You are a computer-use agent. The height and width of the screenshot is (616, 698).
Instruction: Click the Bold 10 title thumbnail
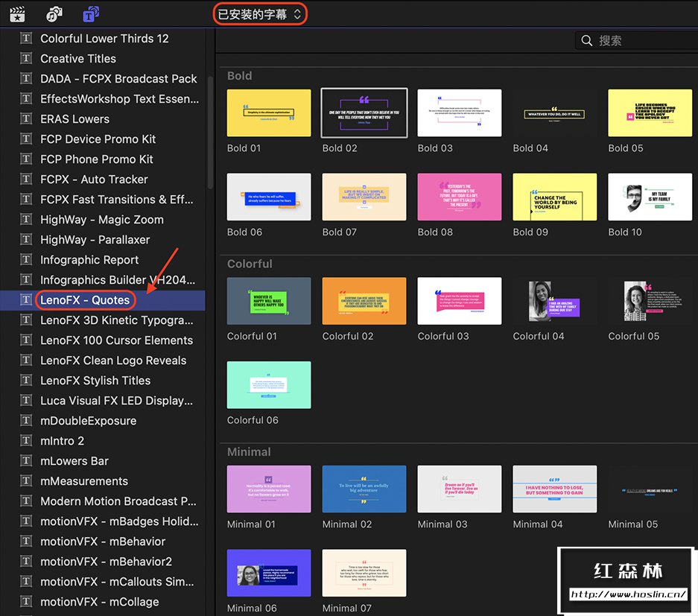[x=650, y=197]
